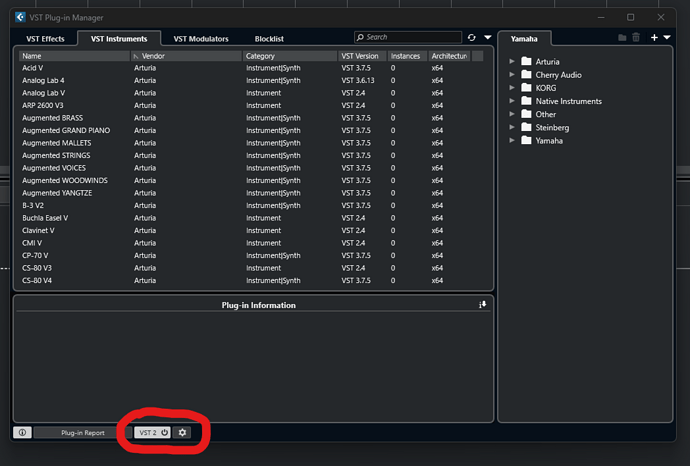Select Analog Lab 4 in the list
This screenshot has height=466, width=690.
click(x=252, y=81)
